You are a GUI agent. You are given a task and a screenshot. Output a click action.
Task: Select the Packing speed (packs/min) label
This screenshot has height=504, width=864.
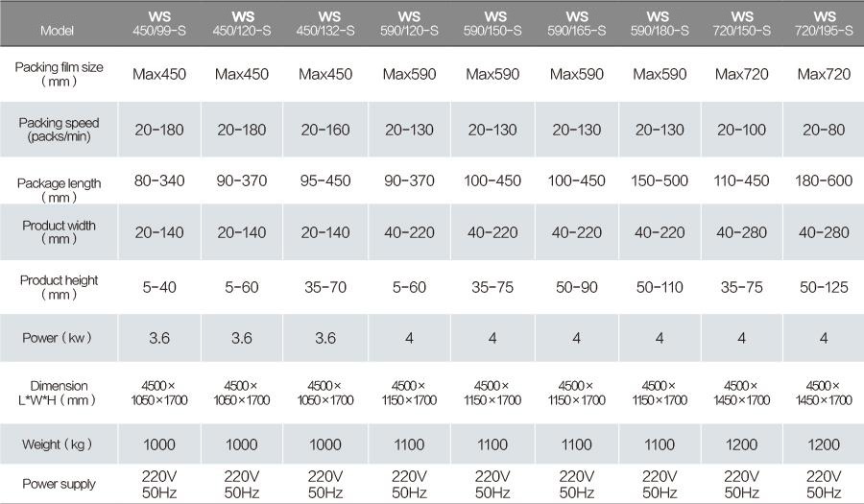[59, 130]
